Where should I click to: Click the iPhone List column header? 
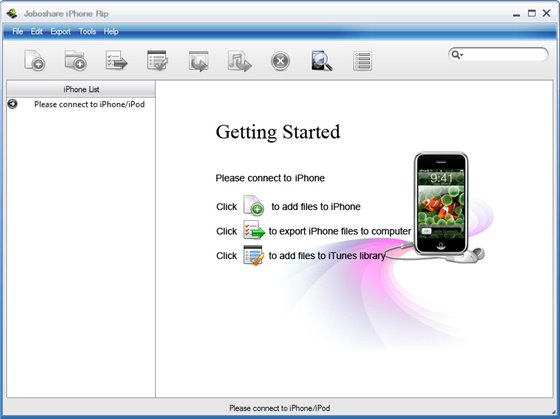click(81, 89)
